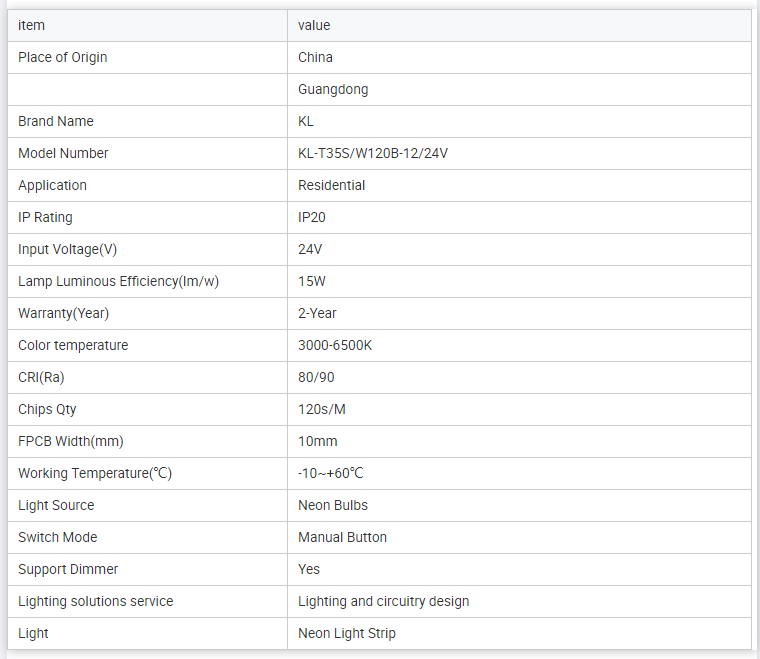Click the '2-Year' warranty value
This screenshot has height=659, width=760.
[x=317, y=313]
